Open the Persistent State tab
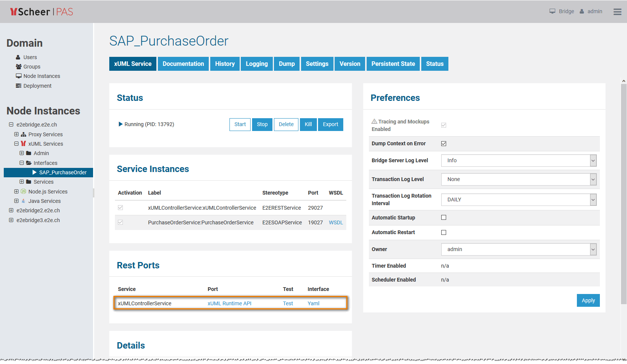This screenshot has height=364, width=627. (x=393, y=64)
